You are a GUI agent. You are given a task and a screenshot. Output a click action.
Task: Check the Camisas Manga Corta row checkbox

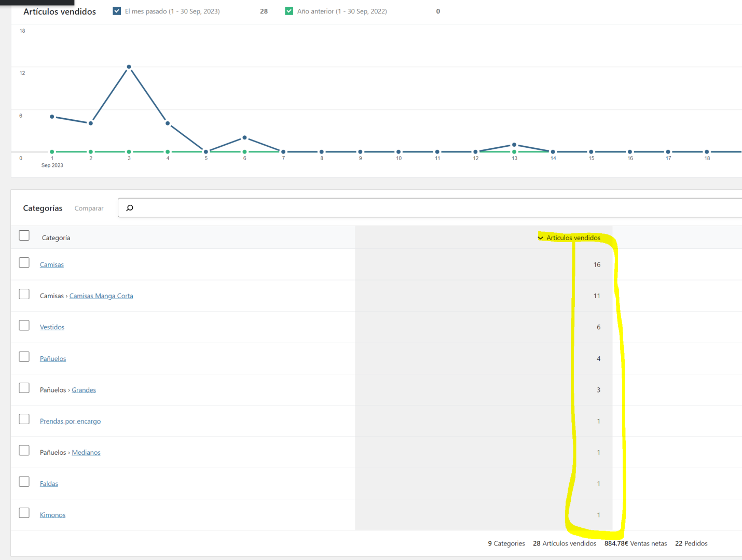(24, 294)
